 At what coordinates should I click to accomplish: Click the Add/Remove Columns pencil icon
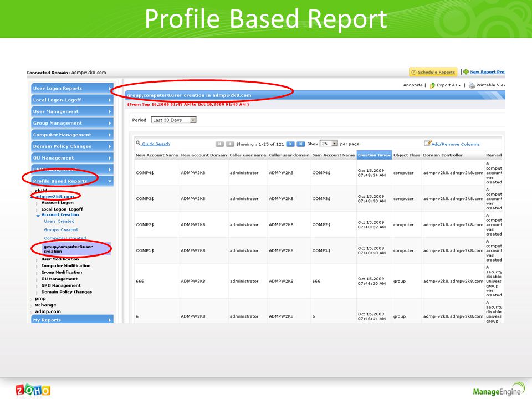pos(427,143)
